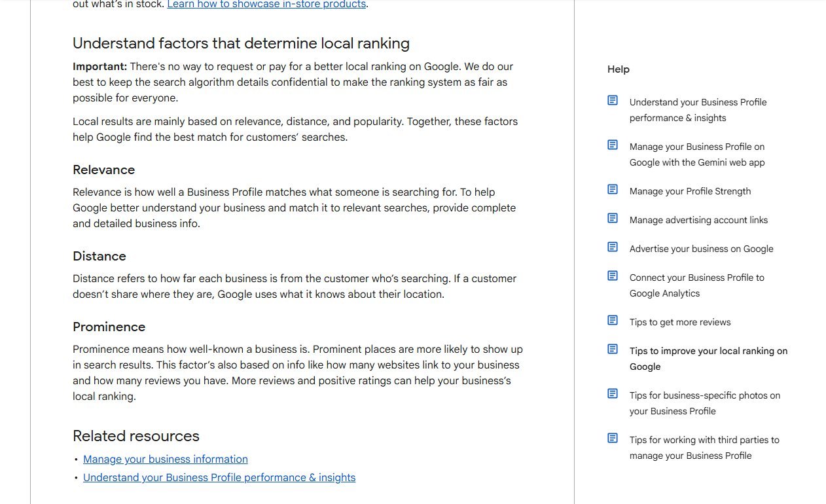
Task: Open related resource Understand your Business Profile performance & insights
Action: (219, 478)
